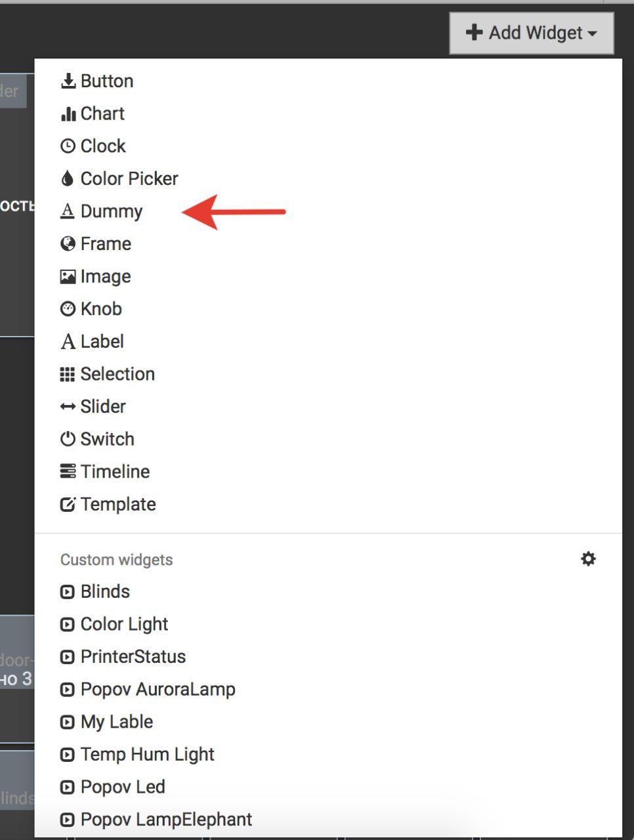Choose the PrinterStatus custom widget

click(x=328, y=656)
